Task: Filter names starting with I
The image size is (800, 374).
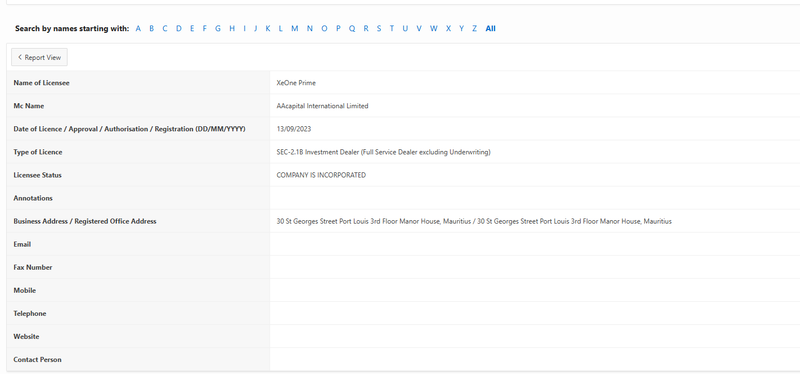Action: point(244,29)
